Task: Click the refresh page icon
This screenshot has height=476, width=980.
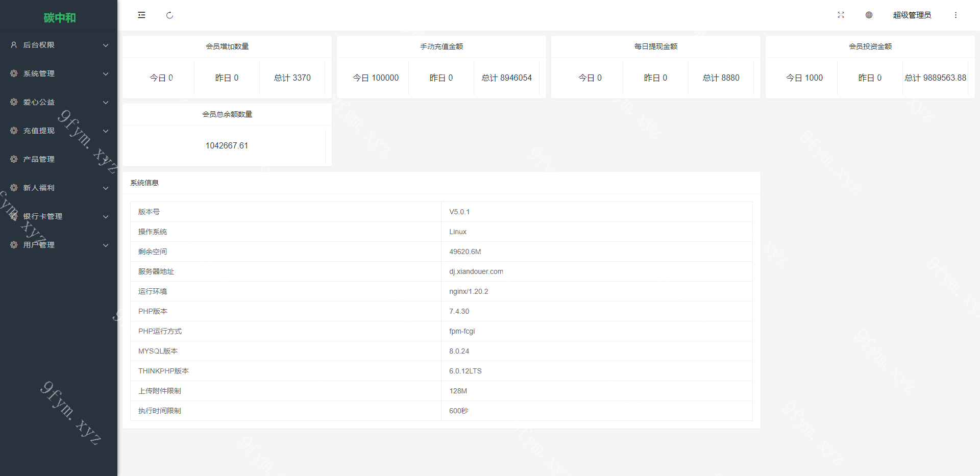Action: click(x=169, y=15)
